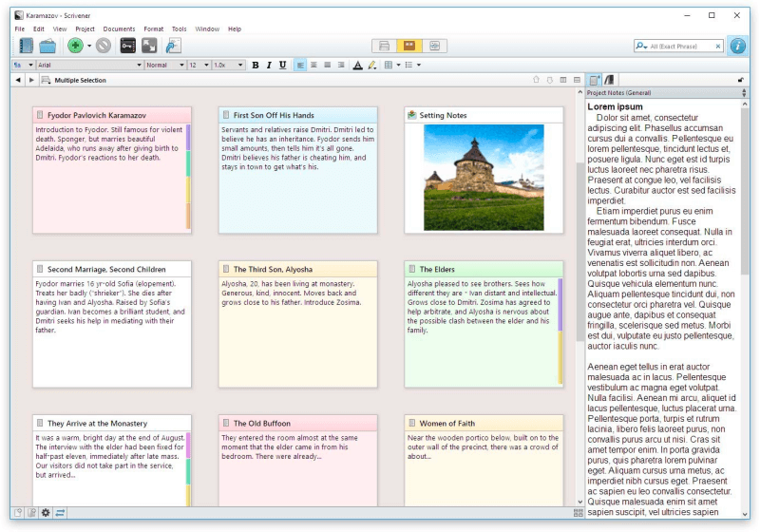The height and width of the screenshot is (532, 760).
Task: Open the Normal font style dropdown
Action: (163, 65)
